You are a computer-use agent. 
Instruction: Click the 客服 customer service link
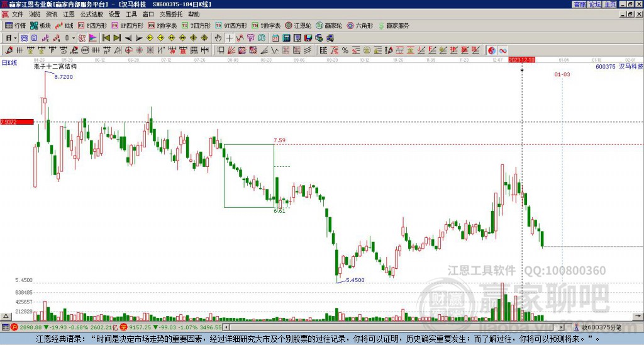[x=579, y=4]
